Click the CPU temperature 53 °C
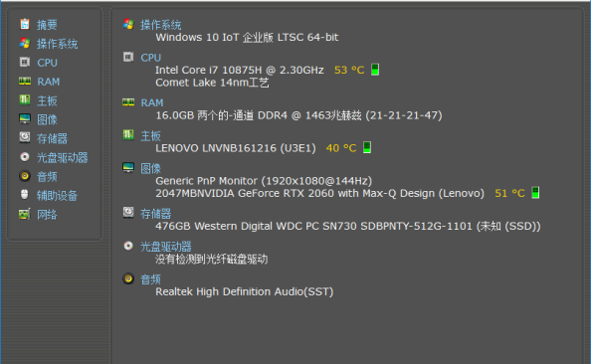This screenshot has width=591, height=364. pos(349,70)
